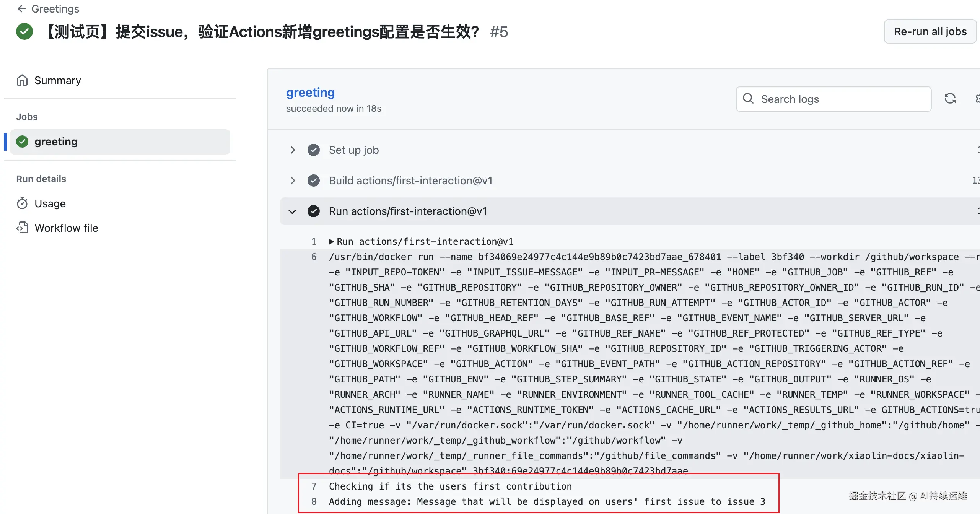Click the check icon of the Build first-interaction step

click(314, 181)
